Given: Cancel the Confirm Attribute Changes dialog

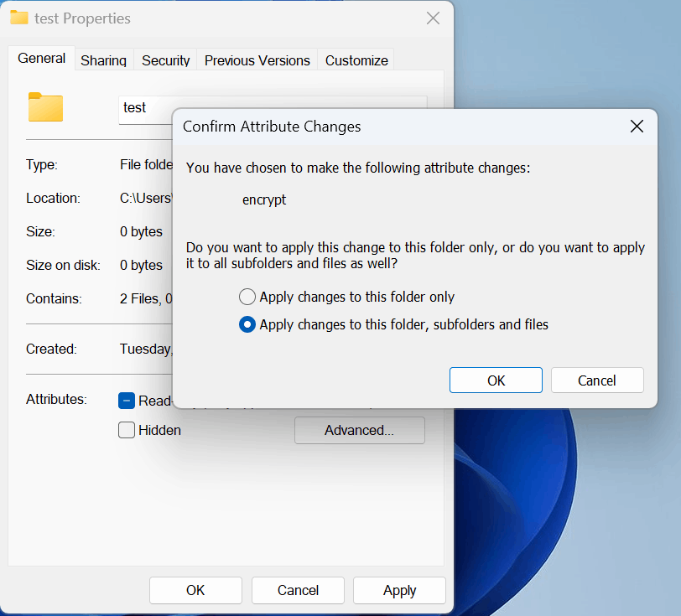Looking at the screenshot, I should pyautogui.click(x=597, y=380).
